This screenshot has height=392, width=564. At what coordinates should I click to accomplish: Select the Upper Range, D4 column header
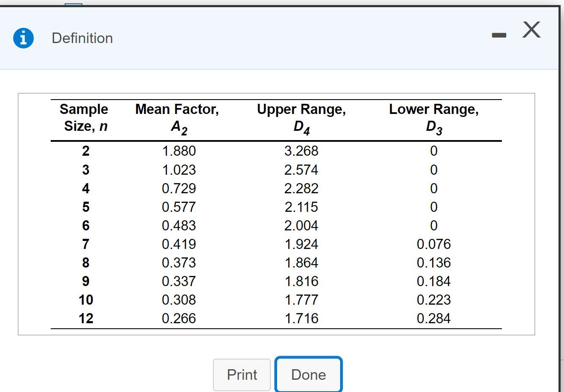(302, 119)
